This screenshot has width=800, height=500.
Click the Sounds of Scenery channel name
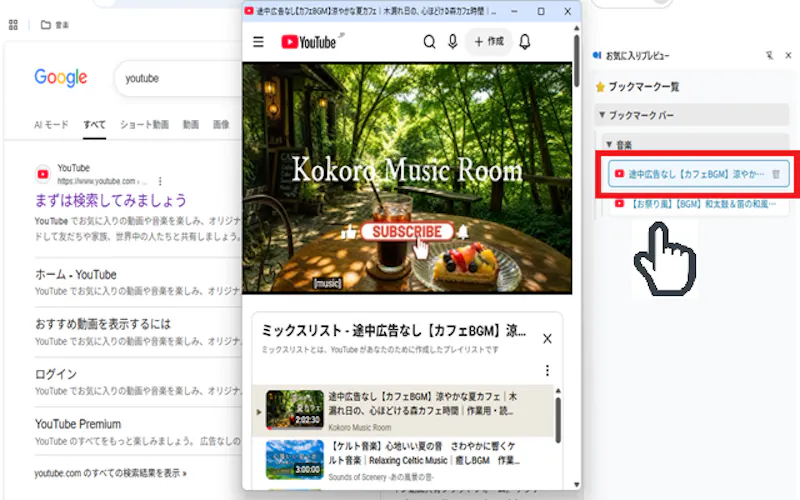coord(381,477)
